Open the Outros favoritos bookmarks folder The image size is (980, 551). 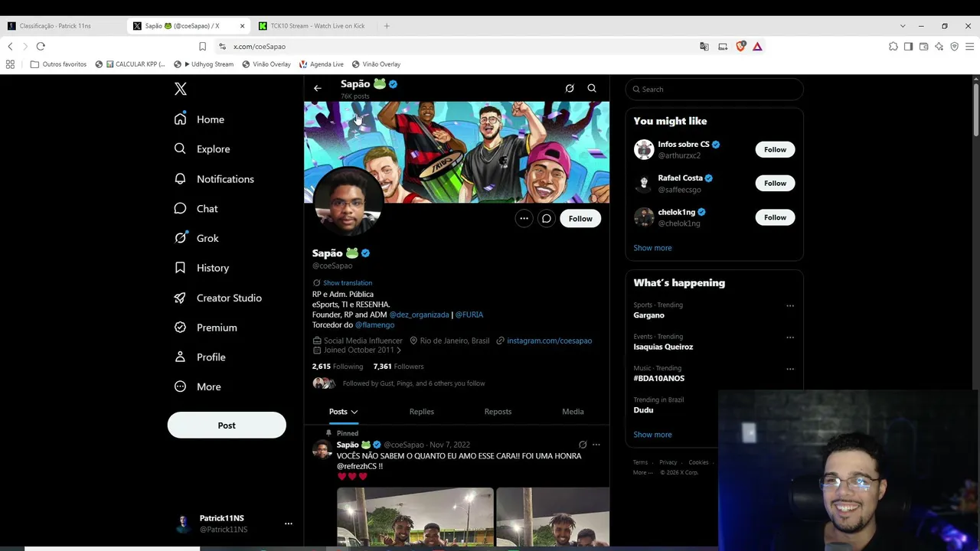coord(58,64)
